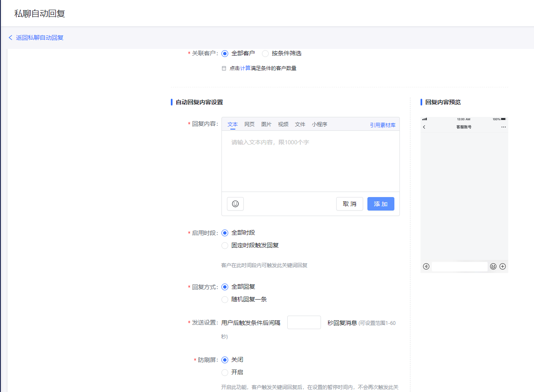
Task: Open 引用素材库 link
Action: [x=383, y=125]
